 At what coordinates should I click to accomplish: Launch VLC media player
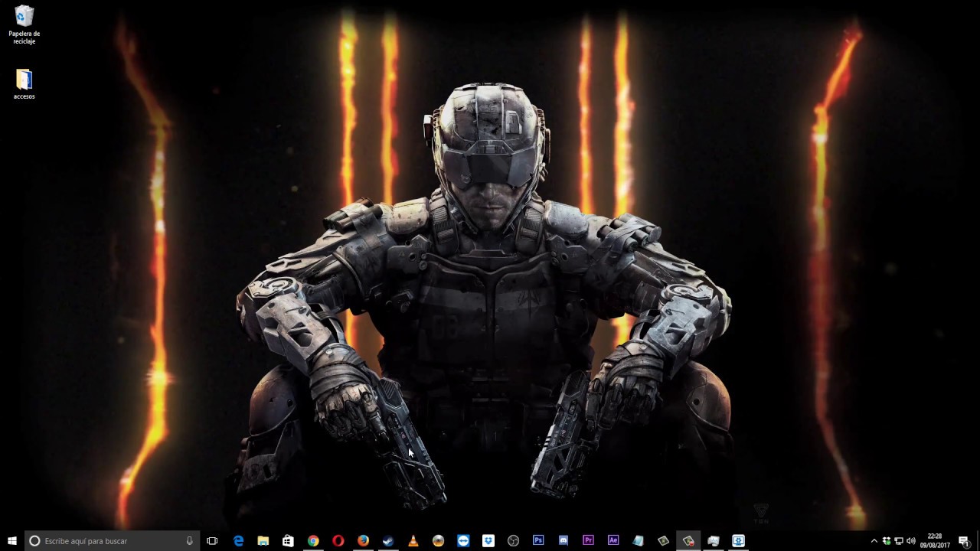tap(413, 541)
